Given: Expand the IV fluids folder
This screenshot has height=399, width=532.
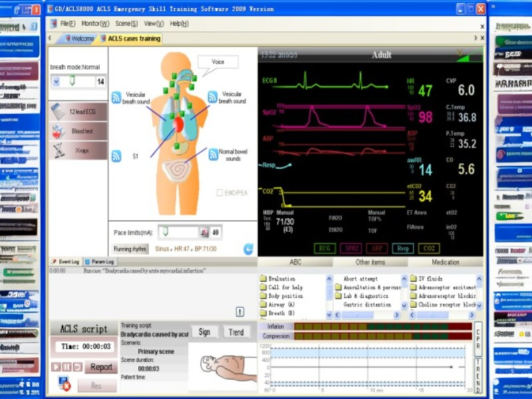Looking at the screenshot, I should click(431, 279).
